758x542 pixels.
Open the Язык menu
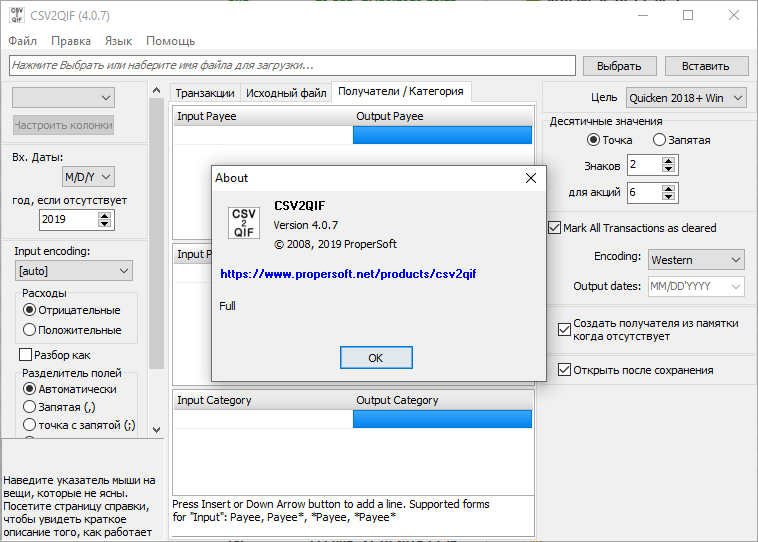point(118,41)
